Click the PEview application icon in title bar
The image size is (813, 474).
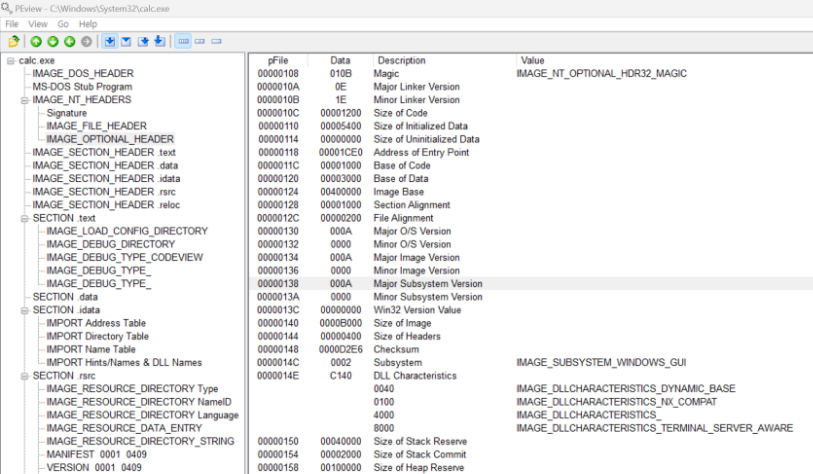coord(6,8)
